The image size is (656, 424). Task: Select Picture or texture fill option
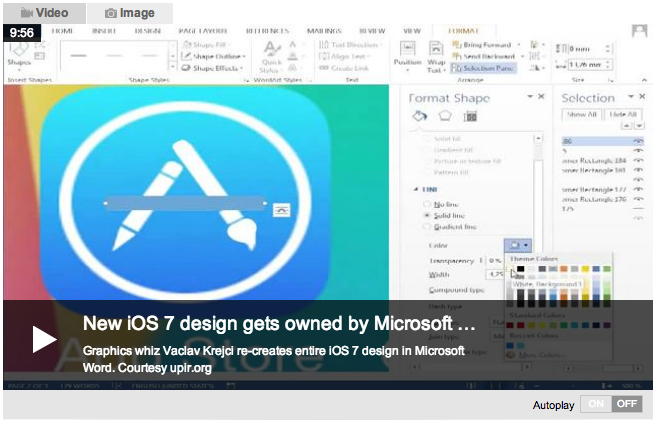point(463,161)
